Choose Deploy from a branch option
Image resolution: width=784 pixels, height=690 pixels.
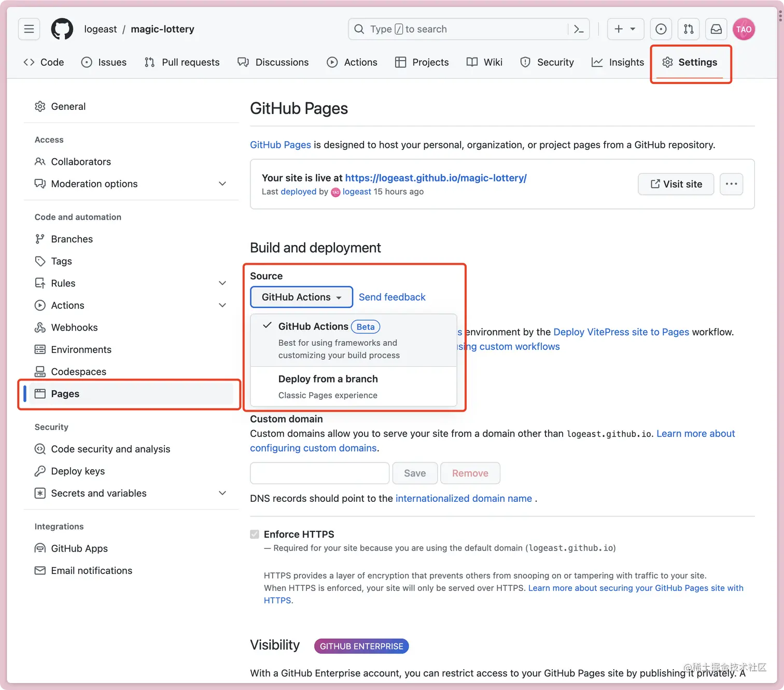(354, 387)
